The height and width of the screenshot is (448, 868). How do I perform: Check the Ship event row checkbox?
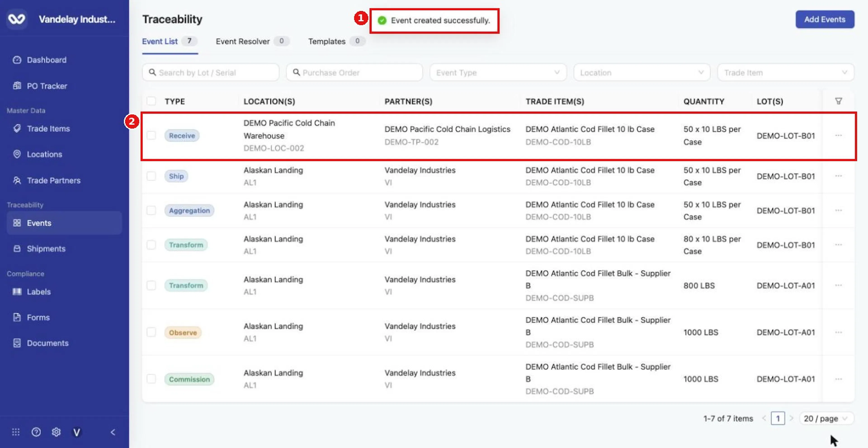pos(151,176)
